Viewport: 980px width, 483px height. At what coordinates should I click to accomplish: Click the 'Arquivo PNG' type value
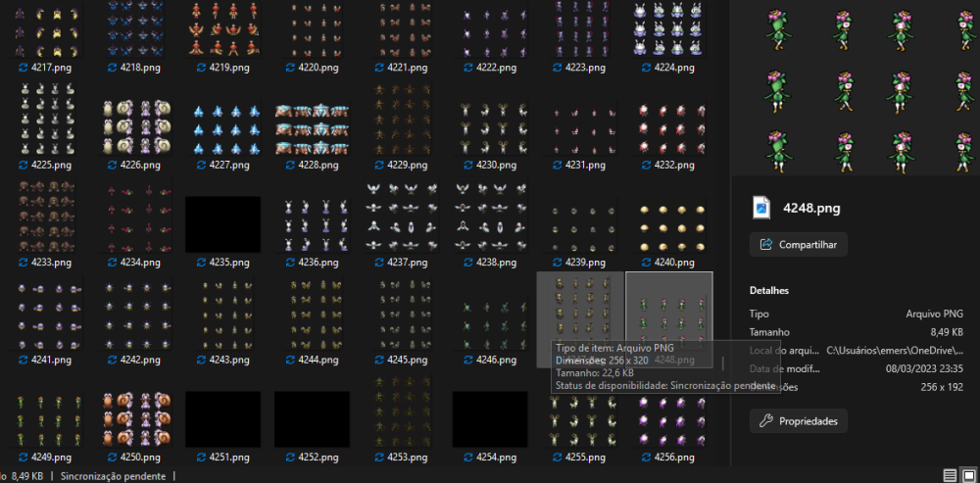(x=934, y=314)
